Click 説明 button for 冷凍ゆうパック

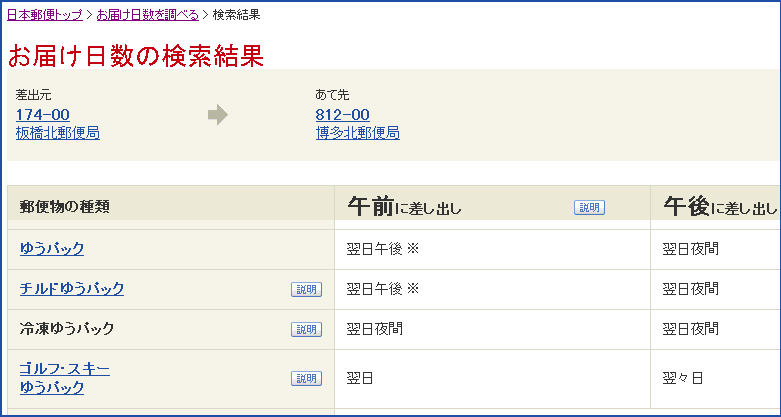click(x=306, y=329)
